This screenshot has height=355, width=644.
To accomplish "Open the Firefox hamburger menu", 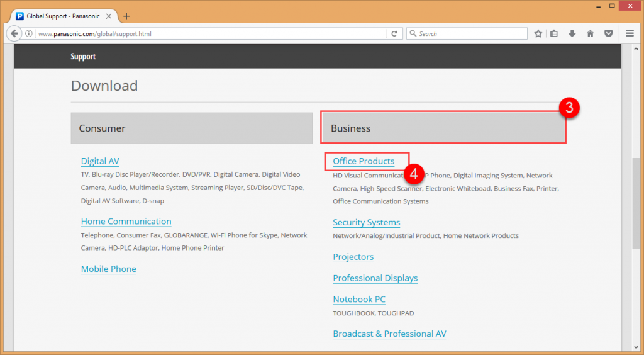I will tap(630, 34).
